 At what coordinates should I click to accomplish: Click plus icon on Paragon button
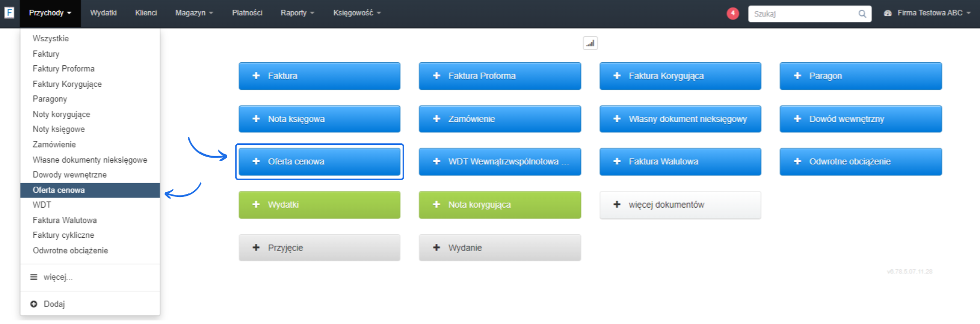tap(797, 76)
